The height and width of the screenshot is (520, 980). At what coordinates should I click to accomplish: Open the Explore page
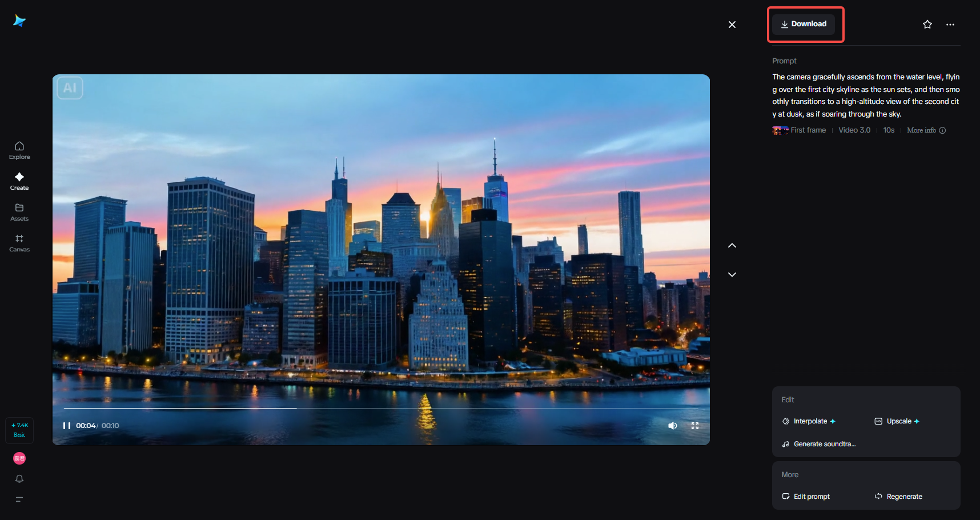(19, 150)
